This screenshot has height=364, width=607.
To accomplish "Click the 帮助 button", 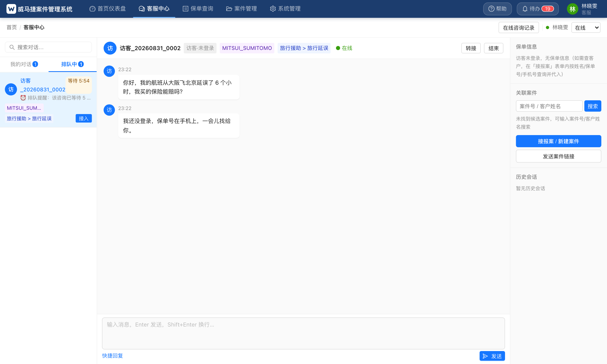I will 497,9.
